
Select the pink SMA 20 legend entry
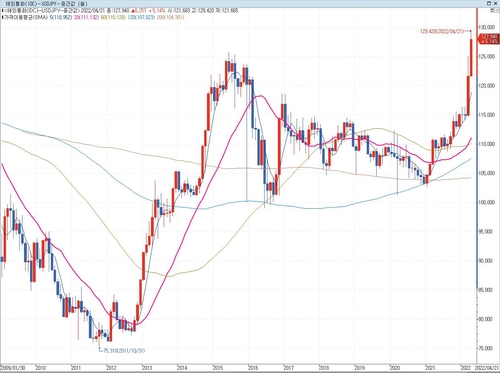click(86, 17)
